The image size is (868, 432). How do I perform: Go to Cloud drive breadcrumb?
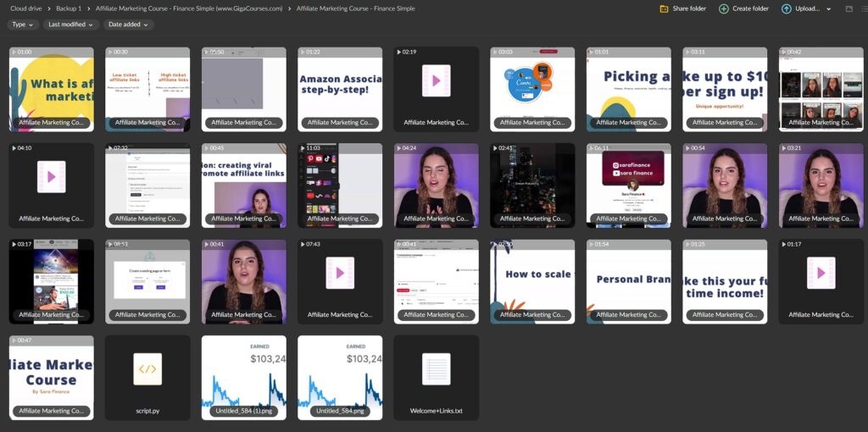pyautogui.click(x=26, y=8)
